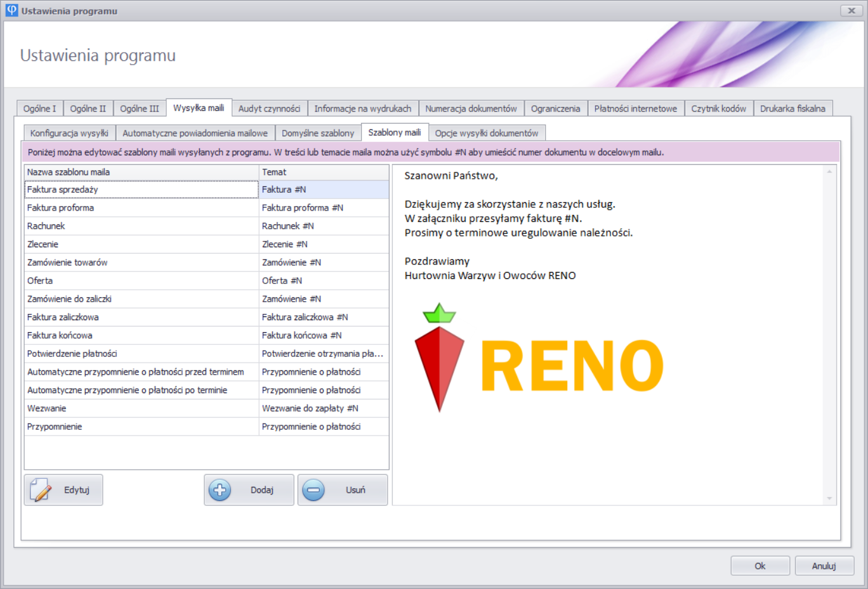Image resolution: width=868 pixels, height=589 pixels.
Task: Click 'Szanowni Państwo,' in mail preview
Action: [451, 176]
